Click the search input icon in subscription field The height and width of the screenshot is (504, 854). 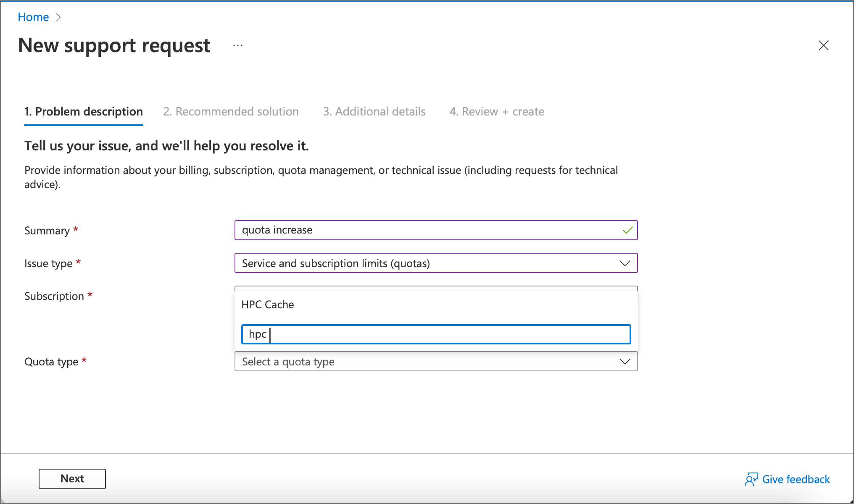point(436,334)
